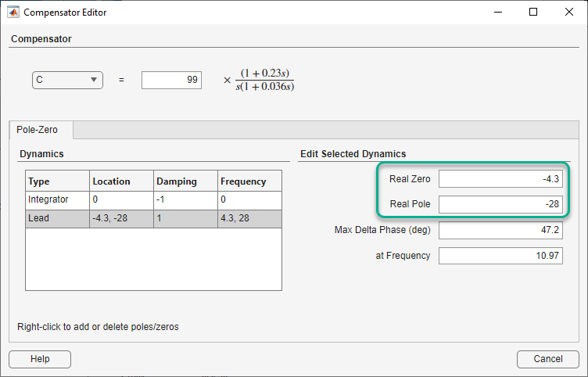Select the Integrator row in Dynamics table
This screenshot has height=377, width=588.
tap(57, 200)
